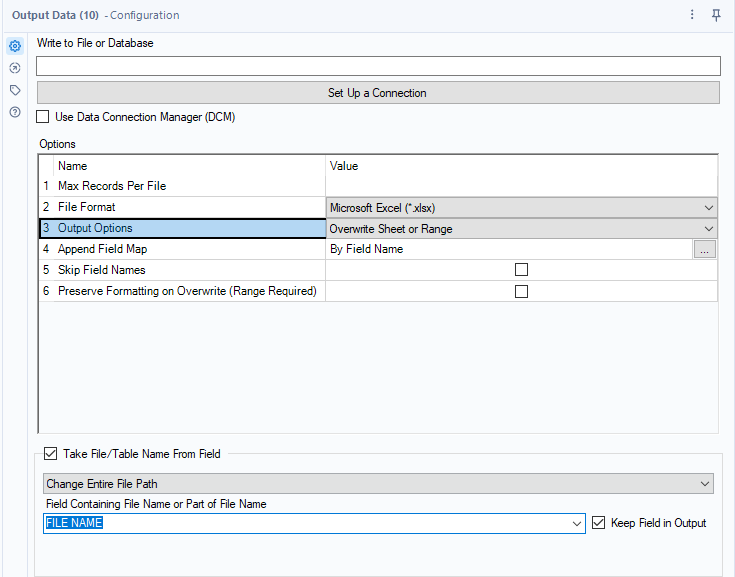Open the Output Options dropdown
Screen dimensions: 735x577
point(709,229)
